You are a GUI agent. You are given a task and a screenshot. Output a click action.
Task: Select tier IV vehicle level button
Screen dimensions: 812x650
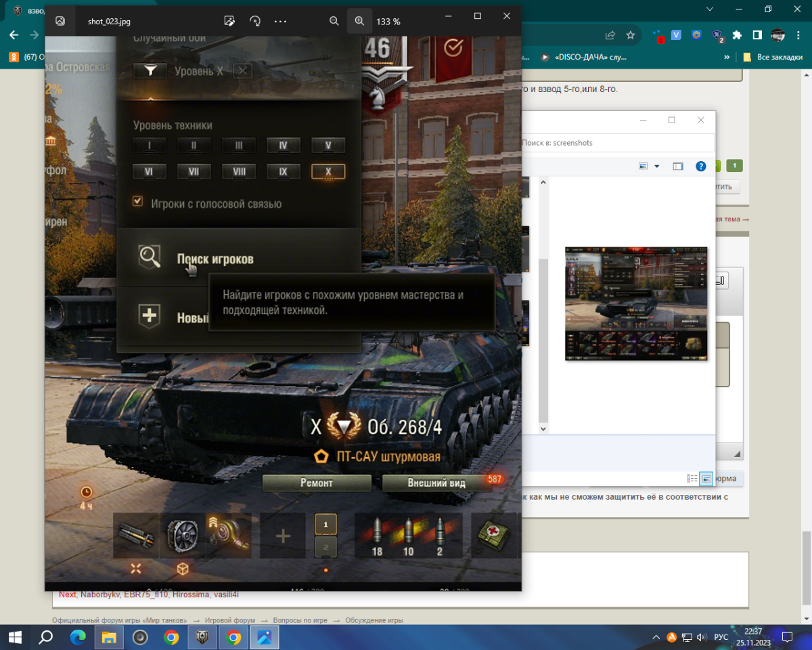284,146
